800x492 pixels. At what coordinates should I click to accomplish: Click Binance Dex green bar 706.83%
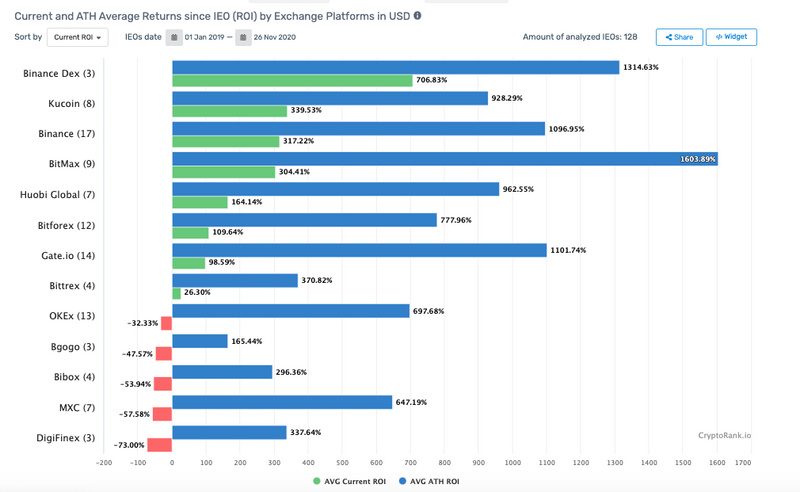click(x=292, y=81)
